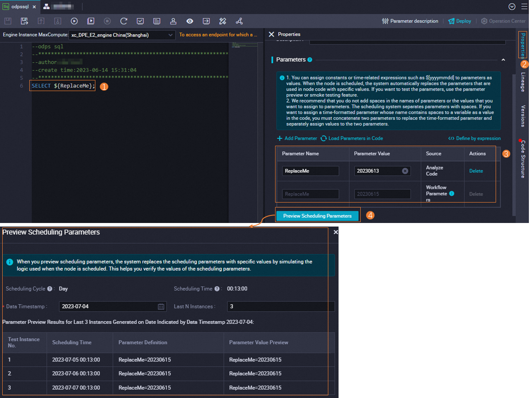Click the Deploy link
This screenshot has height=398, width=532.
tap(460, 21)
